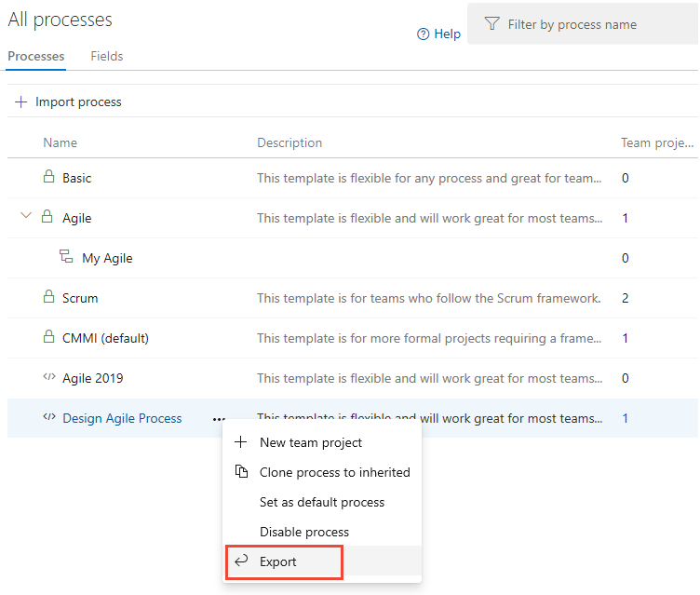Click the lock icon beside Basic

[x=48, y=176]
